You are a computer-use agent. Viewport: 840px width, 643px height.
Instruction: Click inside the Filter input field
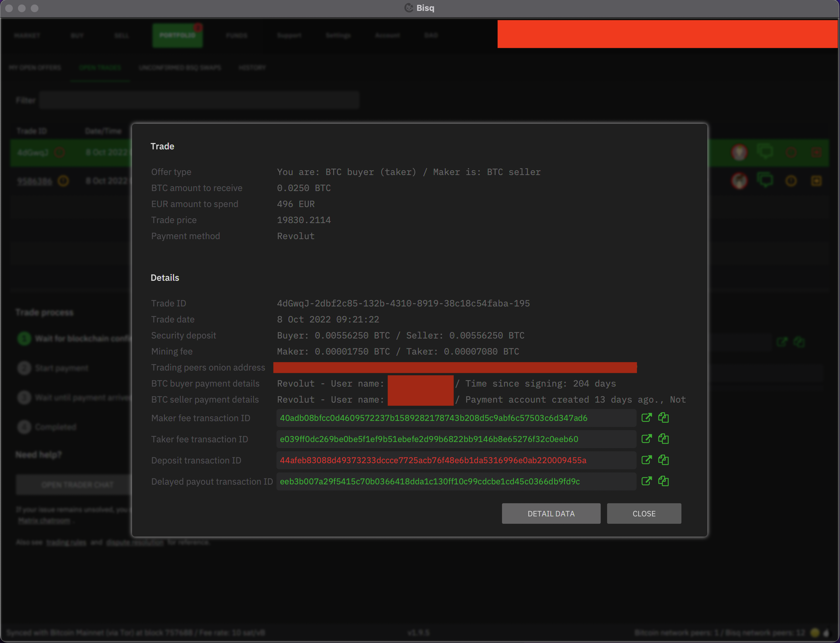(199, 100)
